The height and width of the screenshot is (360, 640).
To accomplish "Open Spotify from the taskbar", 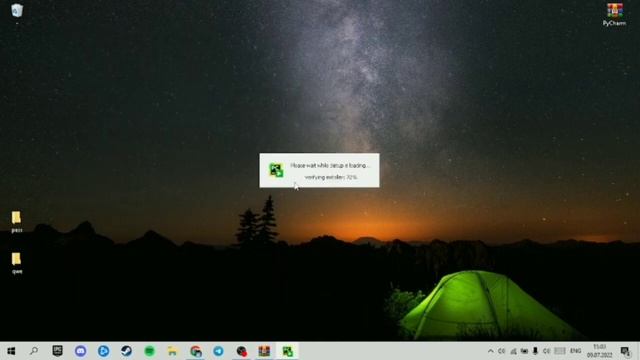I will 149,351.
